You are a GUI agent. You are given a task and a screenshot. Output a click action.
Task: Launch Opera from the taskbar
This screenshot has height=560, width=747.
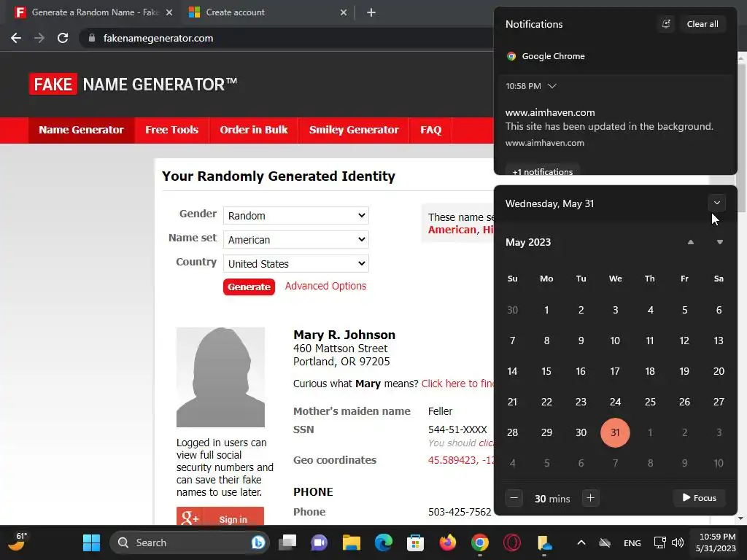click(511, 542)
